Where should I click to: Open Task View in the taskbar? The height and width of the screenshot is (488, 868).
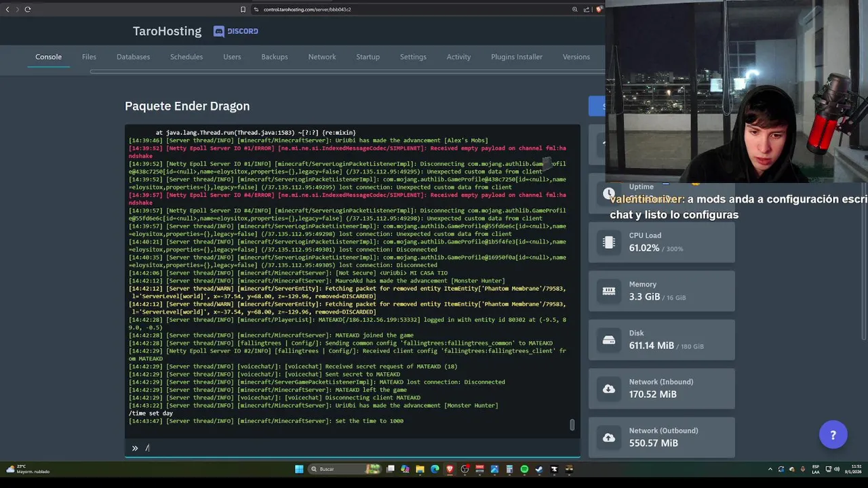pyautogui.click(x=391, y=469)
